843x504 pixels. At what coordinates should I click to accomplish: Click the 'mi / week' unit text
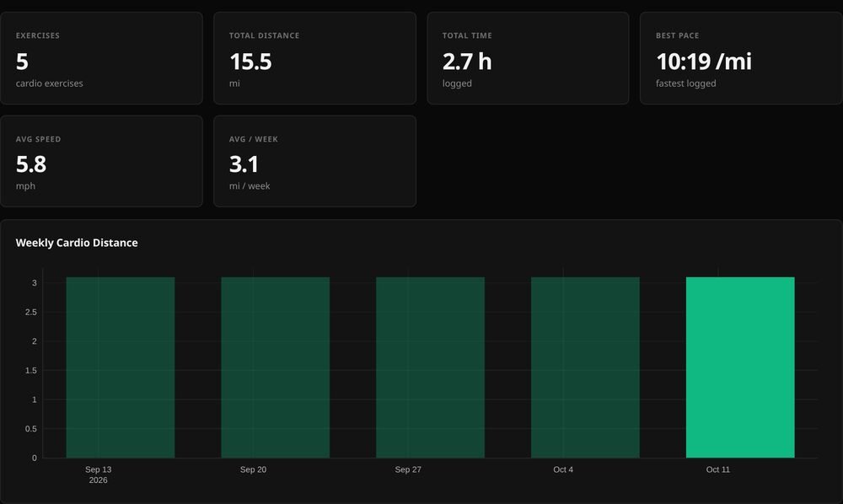click(x=250, y=186)
